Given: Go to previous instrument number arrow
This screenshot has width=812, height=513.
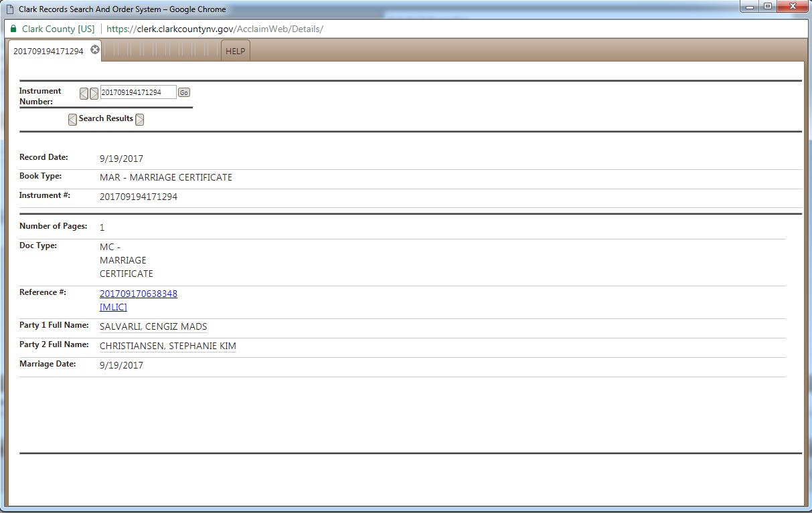Looking at the screenshot, I should point(84,93).
